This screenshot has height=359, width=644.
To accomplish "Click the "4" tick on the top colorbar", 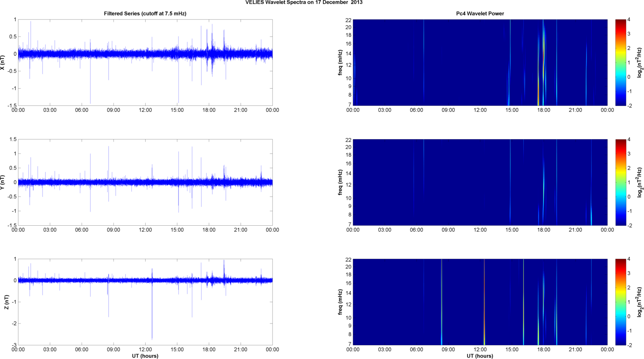I will coord(629,20).
